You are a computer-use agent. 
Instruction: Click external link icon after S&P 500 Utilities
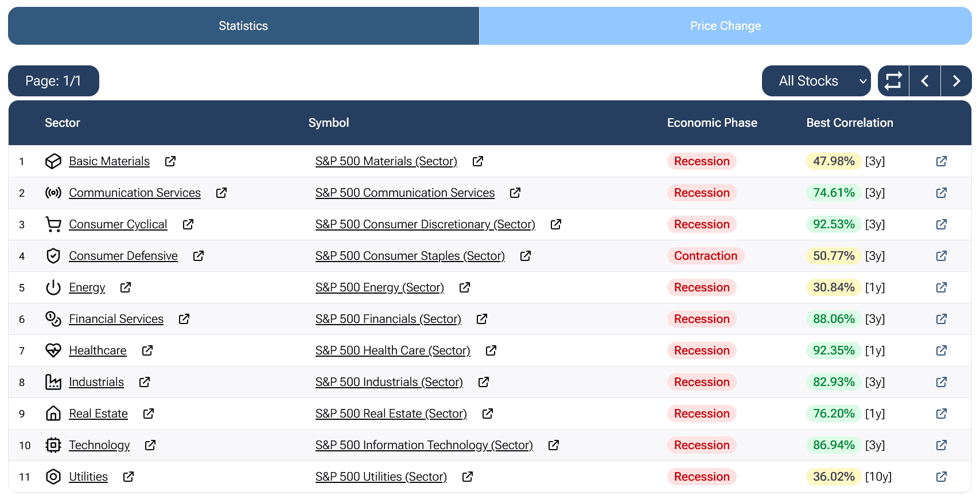coord(468,477)
